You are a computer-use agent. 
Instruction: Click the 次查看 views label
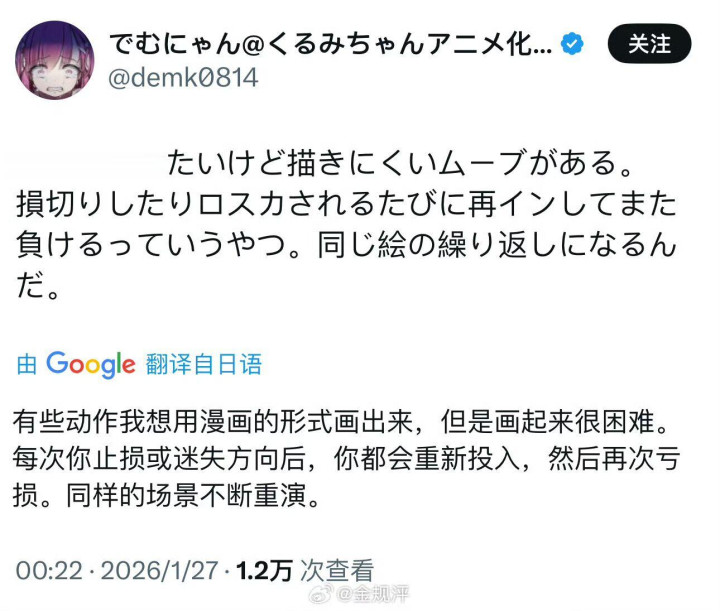(x=337, y=571)
